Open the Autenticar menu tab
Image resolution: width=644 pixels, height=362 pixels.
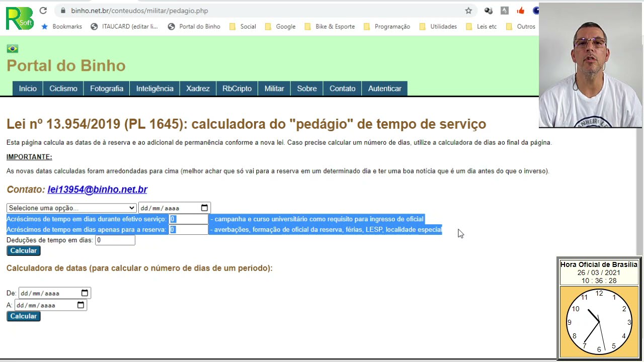coord(385,88)
